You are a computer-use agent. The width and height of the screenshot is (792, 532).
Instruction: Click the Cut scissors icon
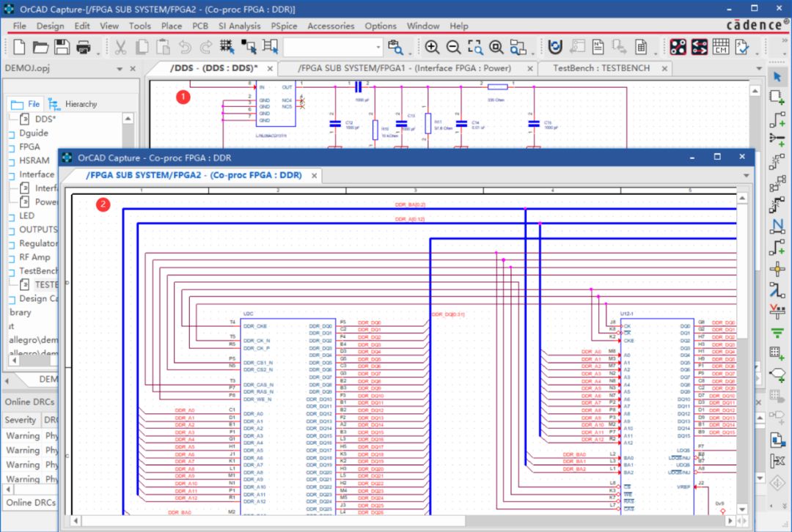click(x=120, y=47)
